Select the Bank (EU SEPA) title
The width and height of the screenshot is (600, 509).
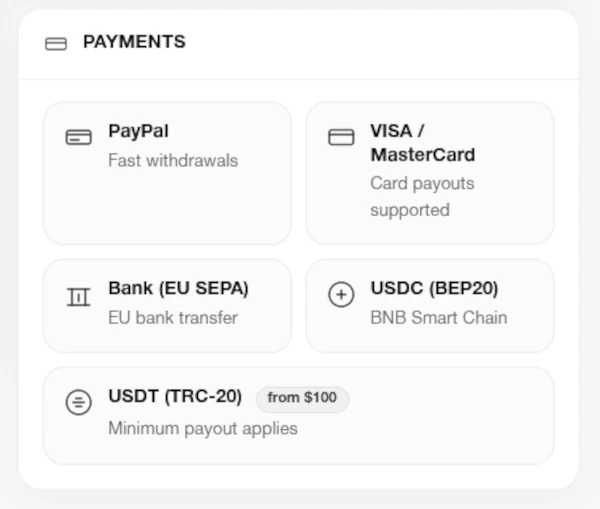[178, 288]
